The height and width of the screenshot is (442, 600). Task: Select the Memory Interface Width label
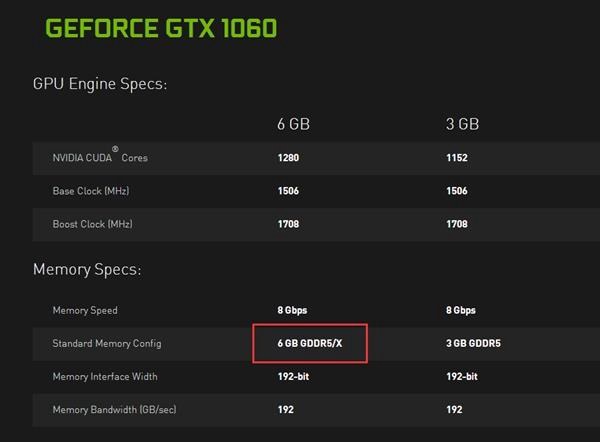coord(105,377)
